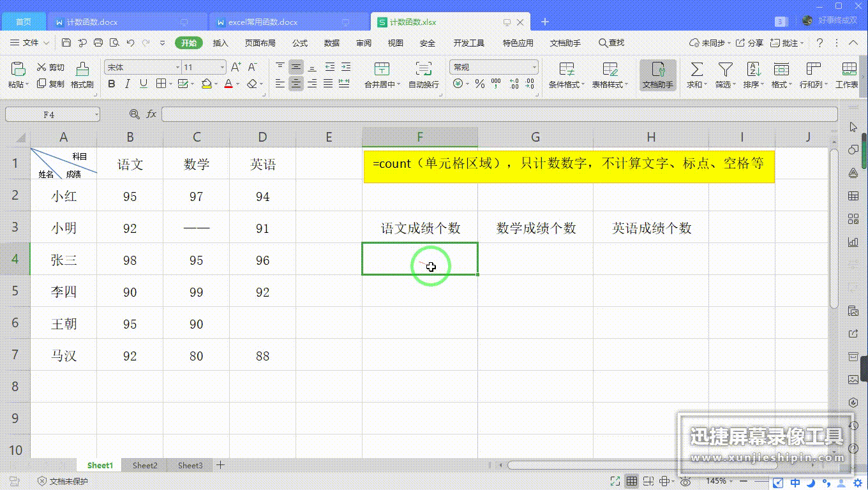
Task: Decrease font size with A- icon
Action: pos(252,67)
